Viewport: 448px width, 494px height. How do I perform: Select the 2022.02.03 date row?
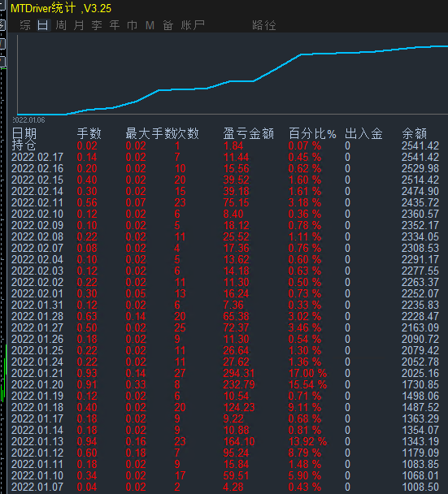tap(37, 271)
